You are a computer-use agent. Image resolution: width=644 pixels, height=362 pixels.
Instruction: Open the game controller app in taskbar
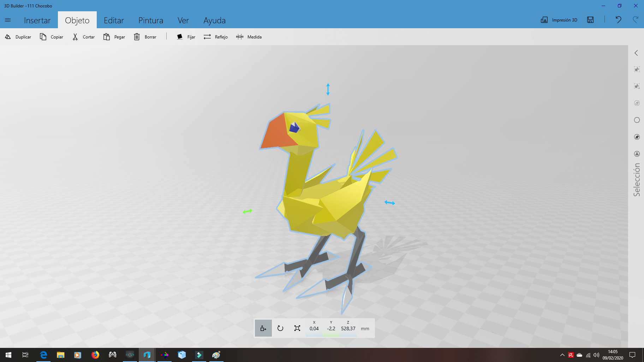113,355
